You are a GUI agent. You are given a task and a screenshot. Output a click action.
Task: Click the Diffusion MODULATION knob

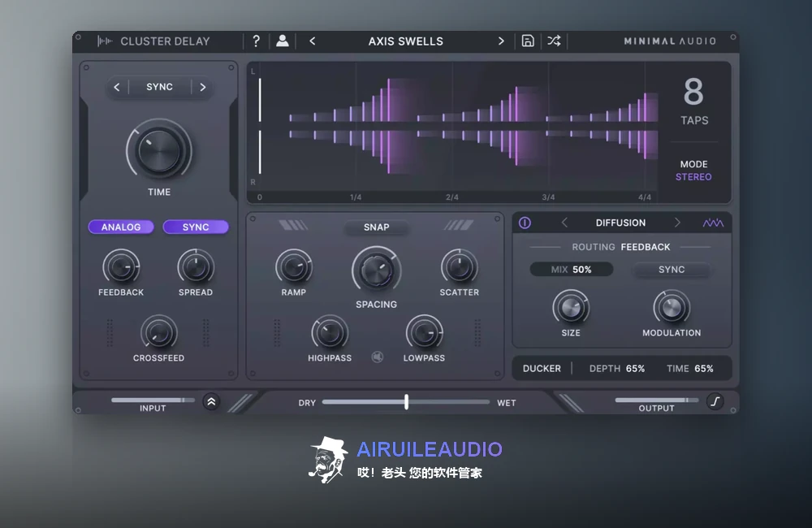point(672,309)
